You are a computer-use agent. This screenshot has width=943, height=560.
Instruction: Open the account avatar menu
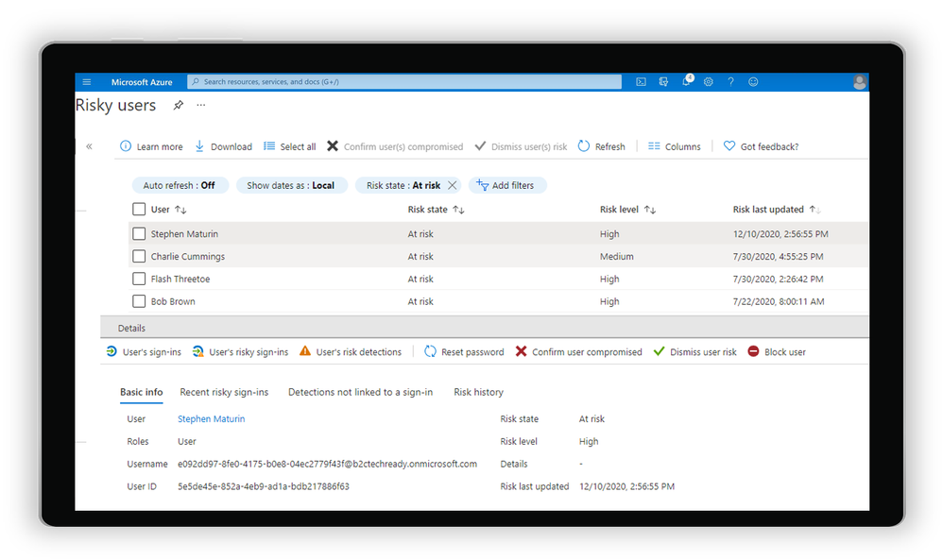pos(860,82)
